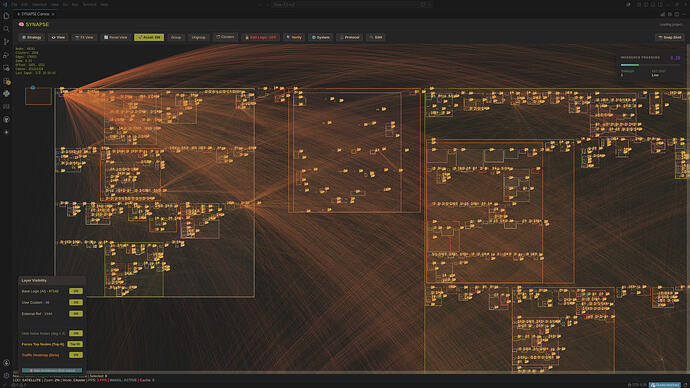The width and height of the screenshot is (690, 388).
Task: Toggle panel layout icon in title bar
Action: 653,4
